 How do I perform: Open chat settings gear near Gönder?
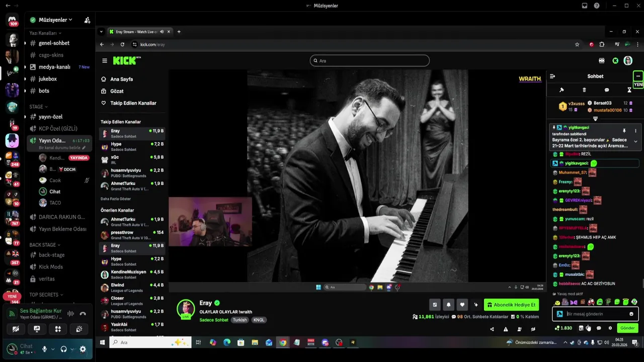pos(610,328)
